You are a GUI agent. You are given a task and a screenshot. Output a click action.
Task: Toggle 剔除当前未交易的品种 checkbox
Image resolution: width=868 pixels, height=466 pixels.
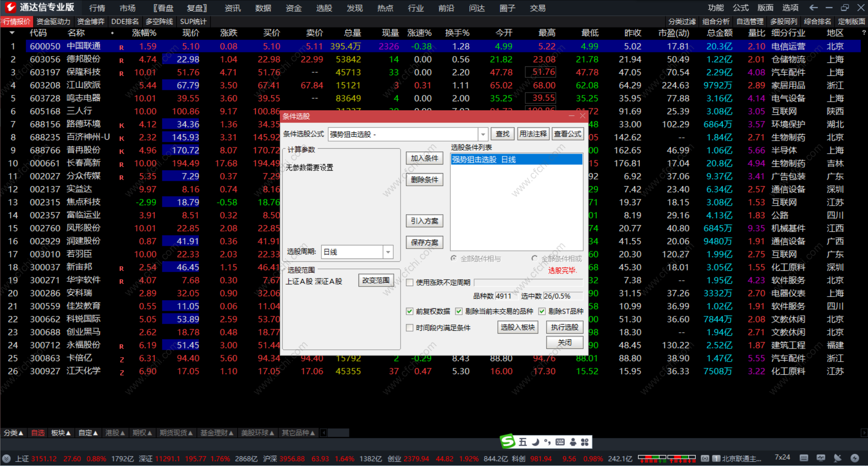(x=458, y=311)
